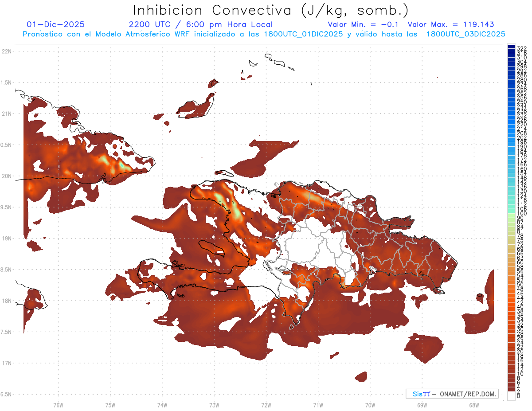Click the "75" value on the color scale
Screen dimensions: 532x411
[520, 240]
